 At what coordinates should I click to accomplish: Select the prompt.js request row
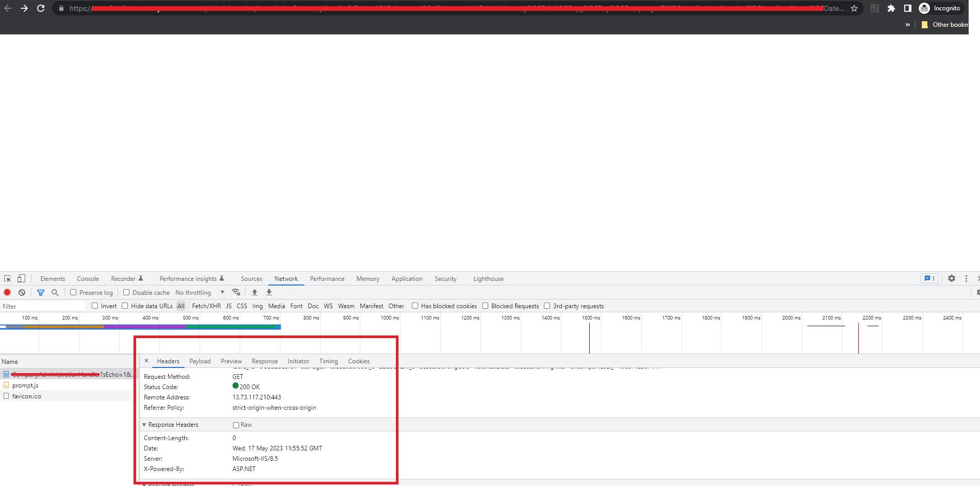[25, 386]
